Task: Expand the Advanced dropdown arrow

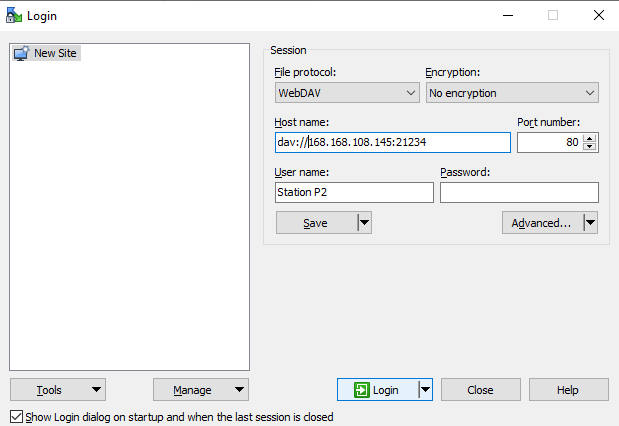Action: coord(590,223)
